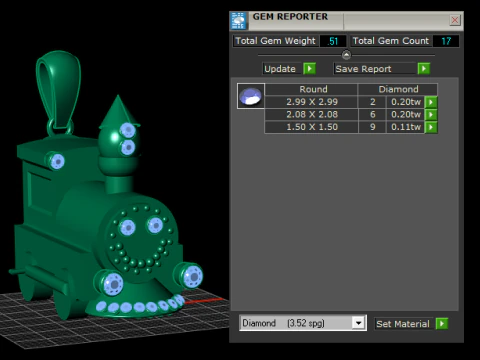Open the Diamond material dropdown arrow

pyautogui.click(x=358, y=323)
